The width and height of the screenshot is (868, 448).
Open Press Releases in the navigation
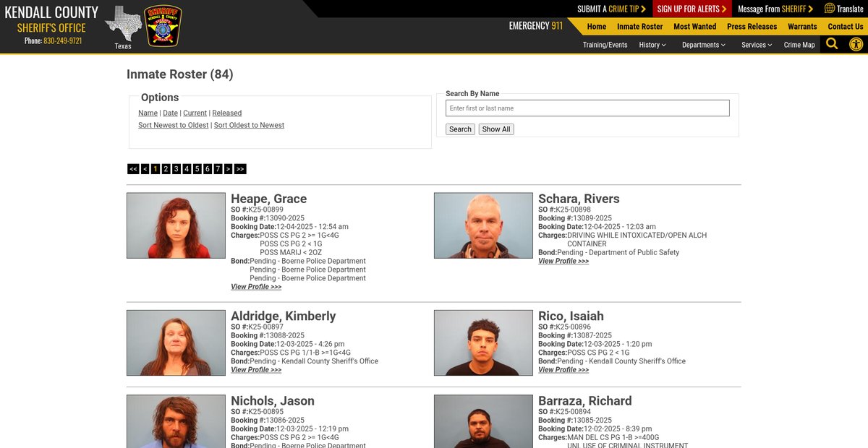click(x=752, y=27)
